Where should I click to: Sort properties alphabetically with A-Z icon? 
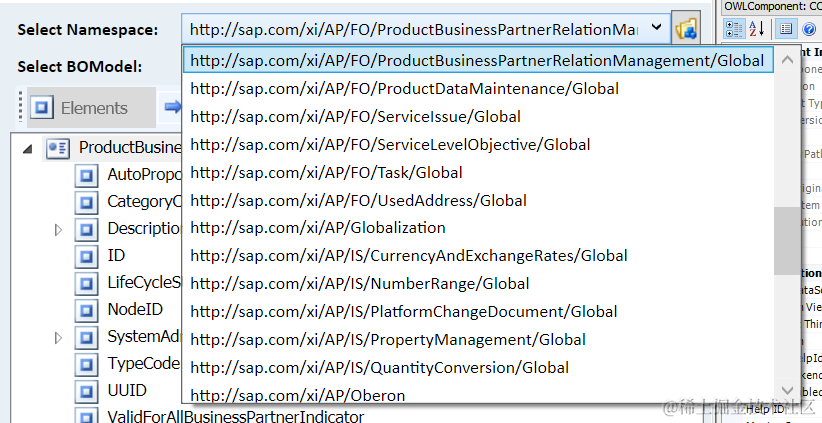click(x=756, y=28)
